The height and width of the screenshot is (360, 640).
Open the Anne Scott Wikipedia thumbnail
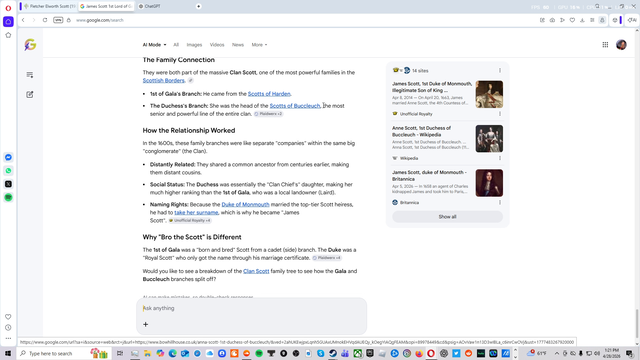[489, 139]
